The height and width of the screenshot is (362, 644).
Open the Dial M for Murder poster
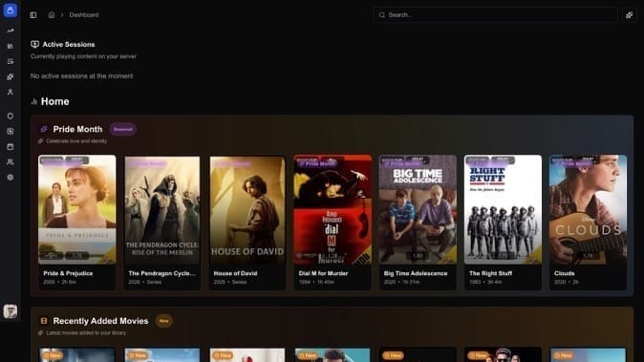coord(333,209)
